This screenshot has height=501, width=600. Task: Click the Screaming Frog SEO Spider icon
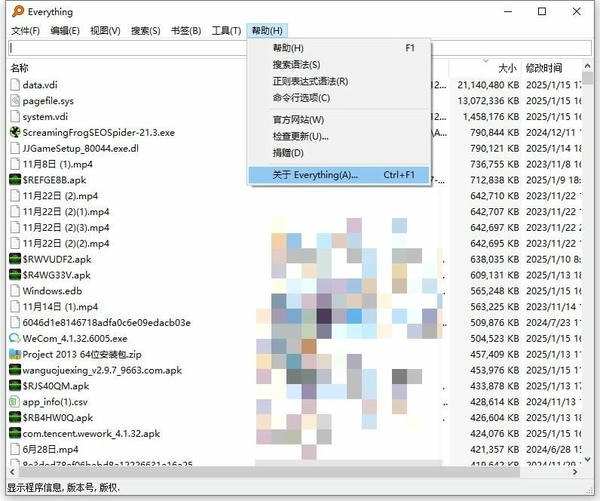[15, 132]
